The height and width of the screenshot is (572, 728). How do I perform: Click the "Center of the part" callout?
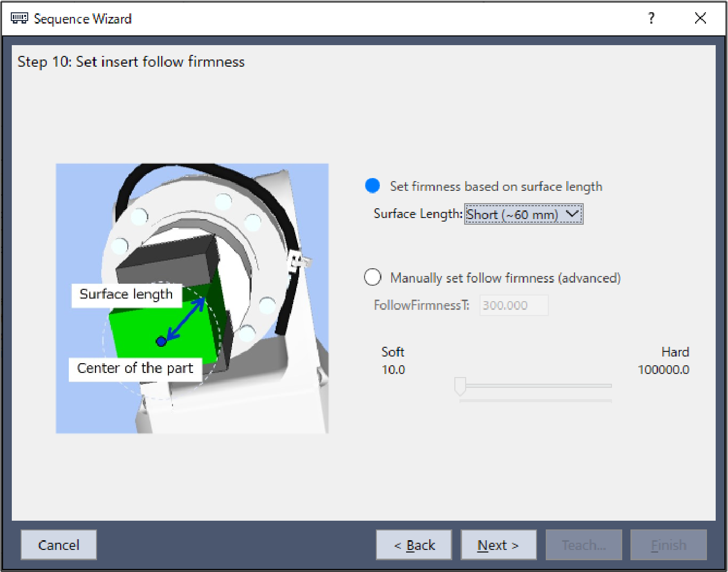point(135,368)
